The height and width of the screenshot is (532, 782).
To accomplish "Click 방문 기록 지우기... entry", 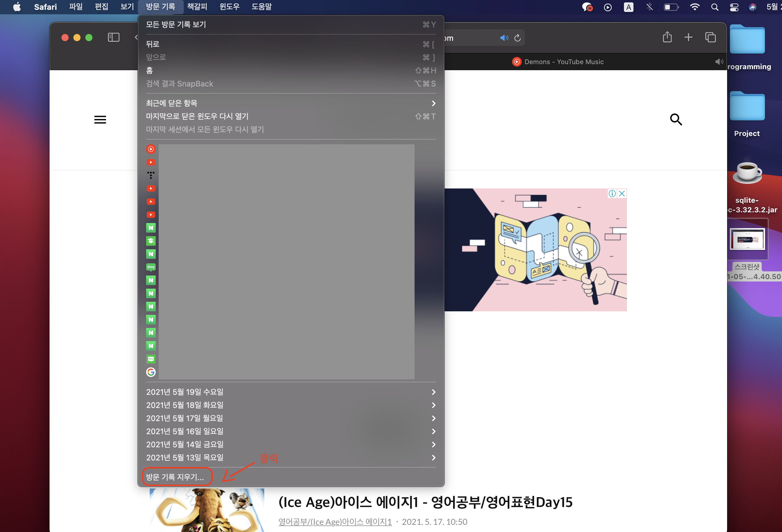I will click(x=175, y=477).
